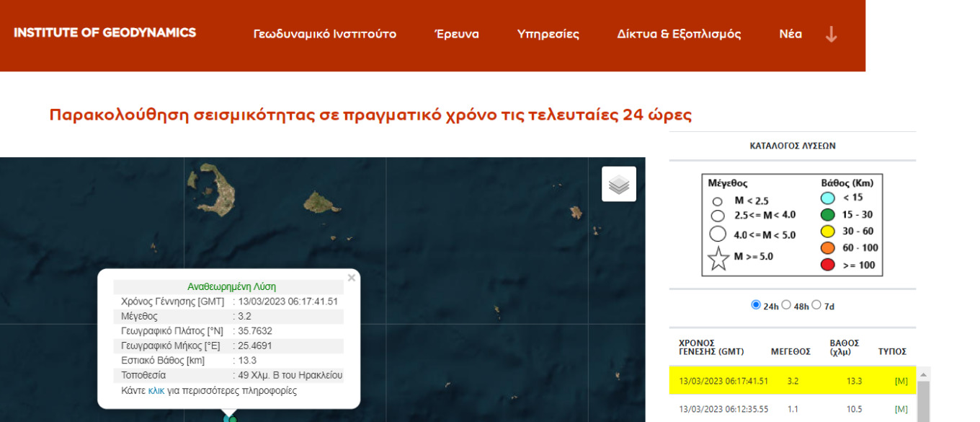Open the Υπηρεσίες menu item
The image size is (980, 422).
[548, 34]
